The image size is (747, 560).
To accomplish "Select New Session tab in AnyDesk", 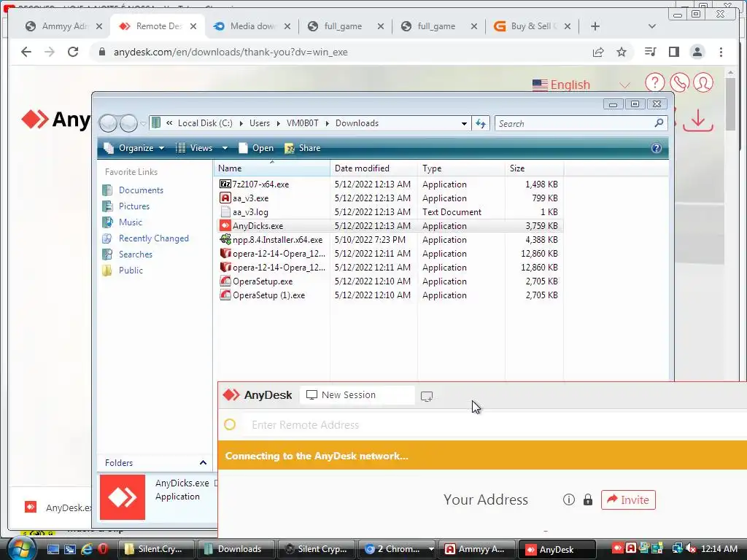I will [x=357, y=394].
